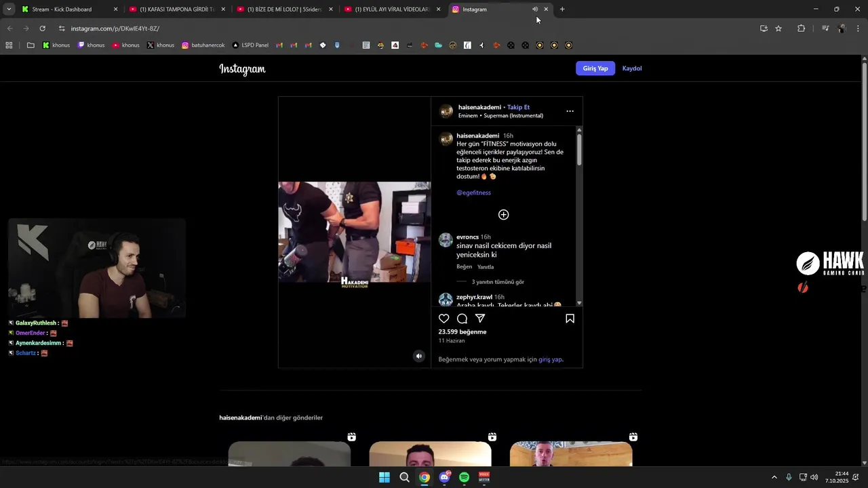The height and width of the screenshot is (488, 868).
Task: Load more comments with the plus circle
Action: click(x=503, y=215)
